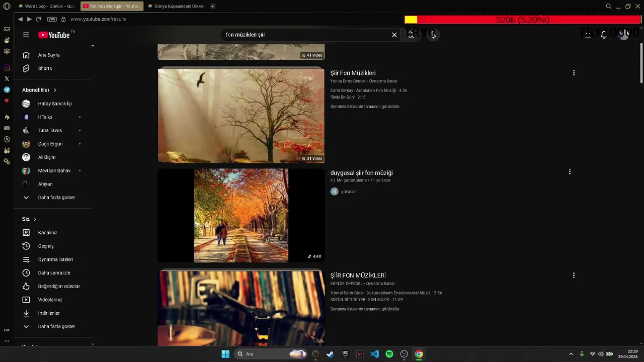Screen dimensions: 644x362
Task: Open Şiir Fon Müzikleri playlist thumbnail
Action: 241,116
